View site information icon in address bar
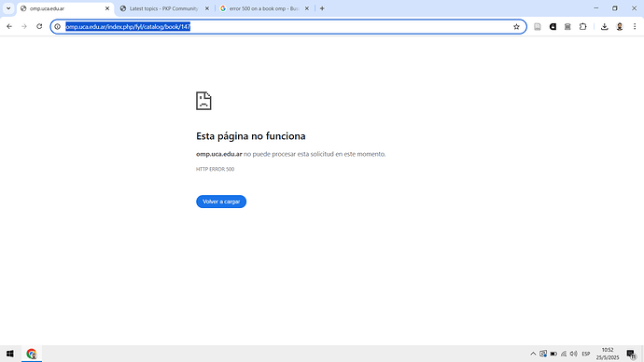Image resolution: width=644 pixels, height=362 pixels. pyautogui.click(x=58, y=27)
